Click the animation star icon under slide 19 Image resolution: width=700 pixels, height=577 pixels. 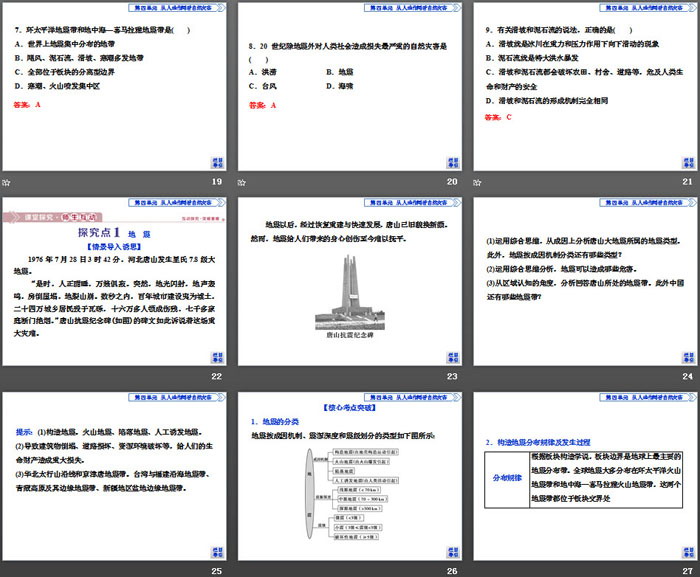click(x=6, y=182)
